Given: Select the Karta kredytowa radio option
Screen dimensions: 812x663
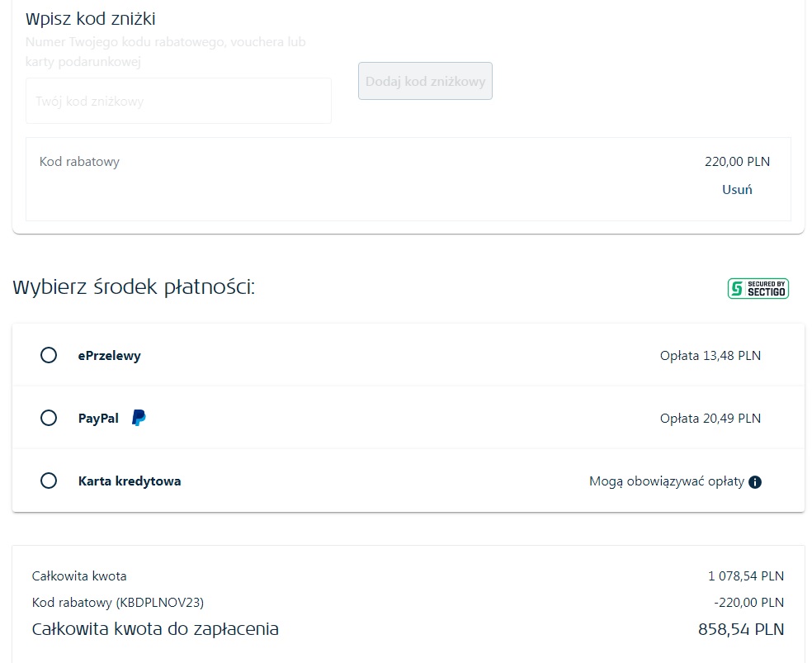Looking at the screenshot, I should pos(49,481).
